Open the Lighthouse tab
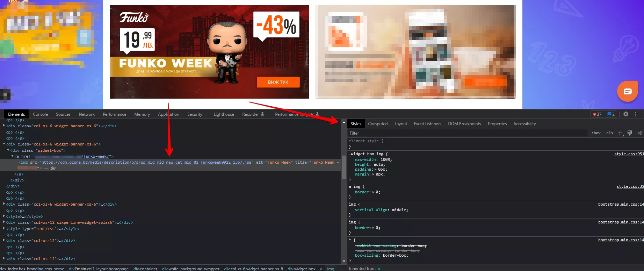The image size is (644, 271). point(224,114)
